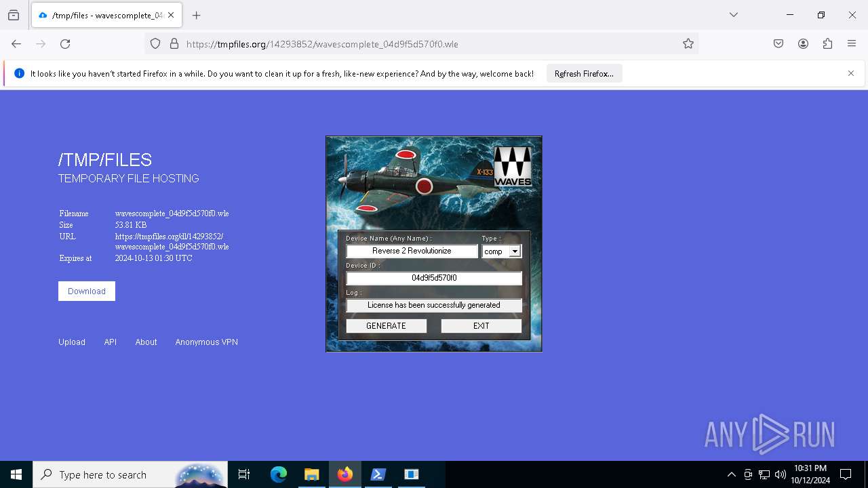Open File Explorer from taskbar
The width and height of the screenshot is (868, 488).
[x=311, y=474]
